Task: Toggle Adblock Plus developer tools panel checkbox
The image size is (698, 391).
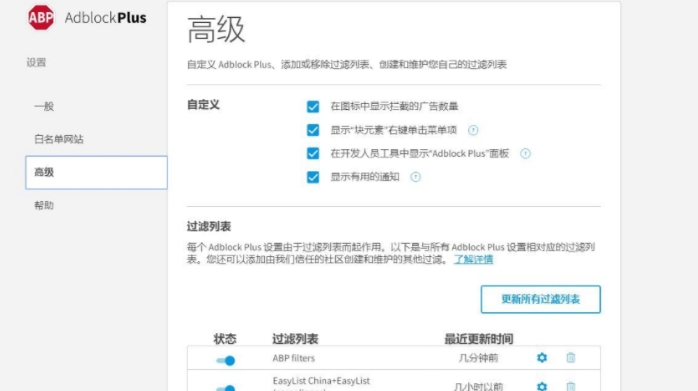Action: 313,154
